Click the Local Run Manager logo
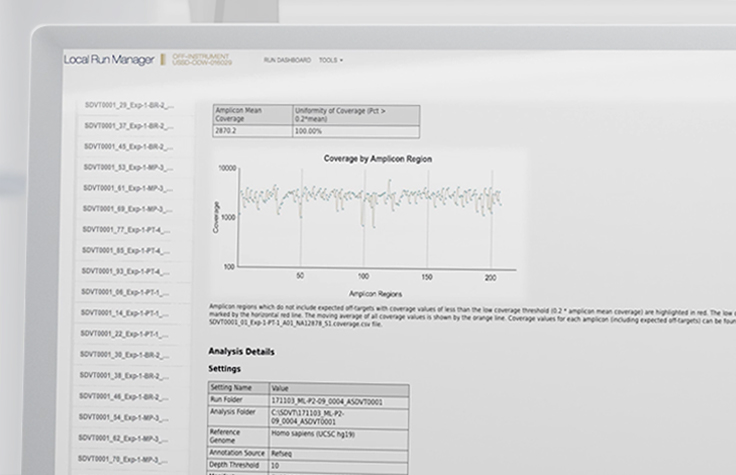This screenshot has width=736, height=475. pyautogui.click(x=109, y=60)
